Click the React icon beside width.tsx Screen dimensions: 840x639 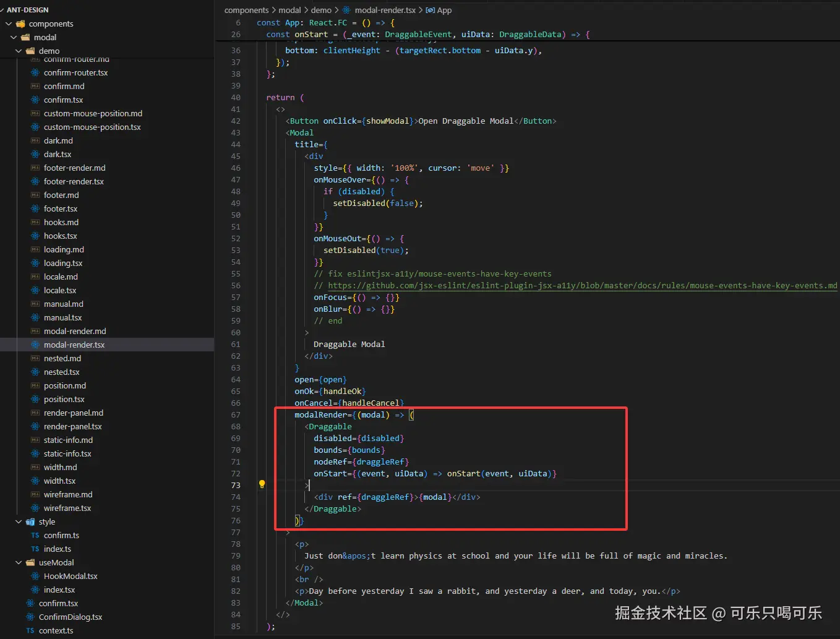(35, 481)
